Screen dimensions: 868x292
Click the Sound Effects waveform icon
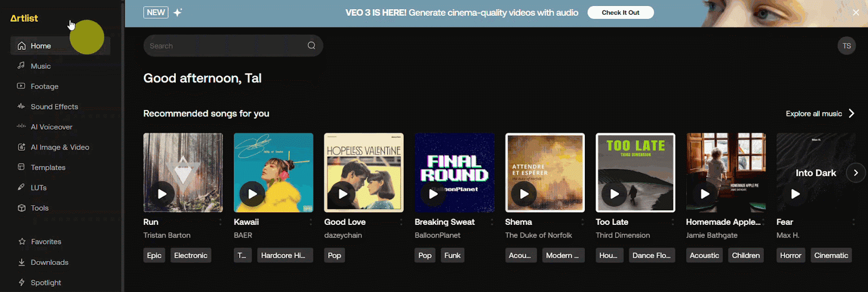(21, 106)
